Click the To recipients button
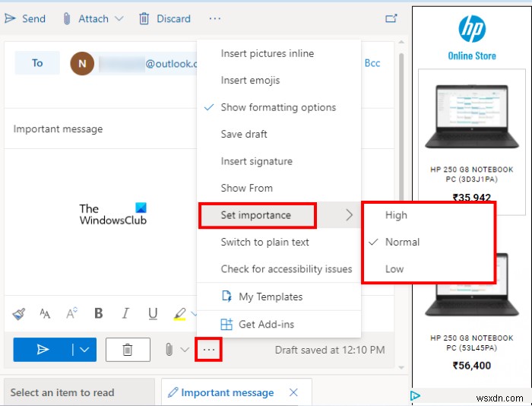This screenshot has width=532, height=406. [x=37, y=63]
